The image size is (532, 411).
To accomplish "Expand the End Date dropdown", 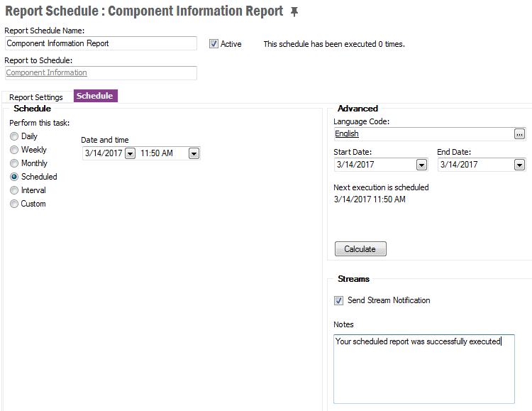I will point(519,165).
